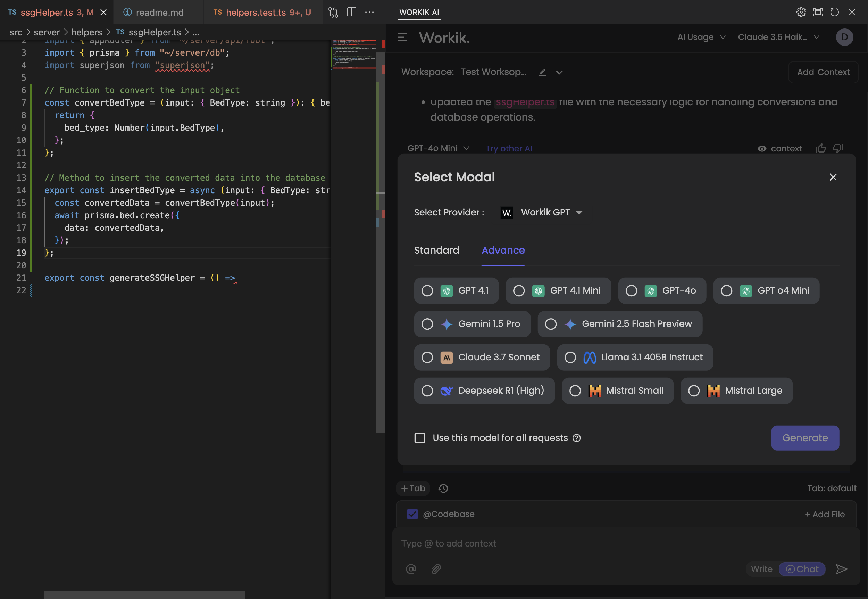This screenshot has height=599, width=868.
Task: Open the GPT-4o Mini response dropdown
Action: pyautogui.click(x=438, y=148)
